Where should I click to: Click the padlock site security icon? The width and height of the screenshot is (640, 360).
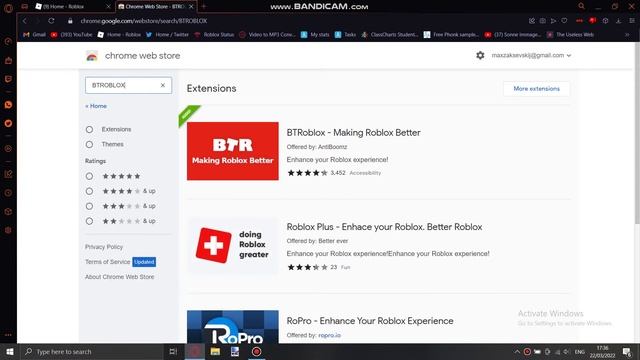tap(70, 21)
